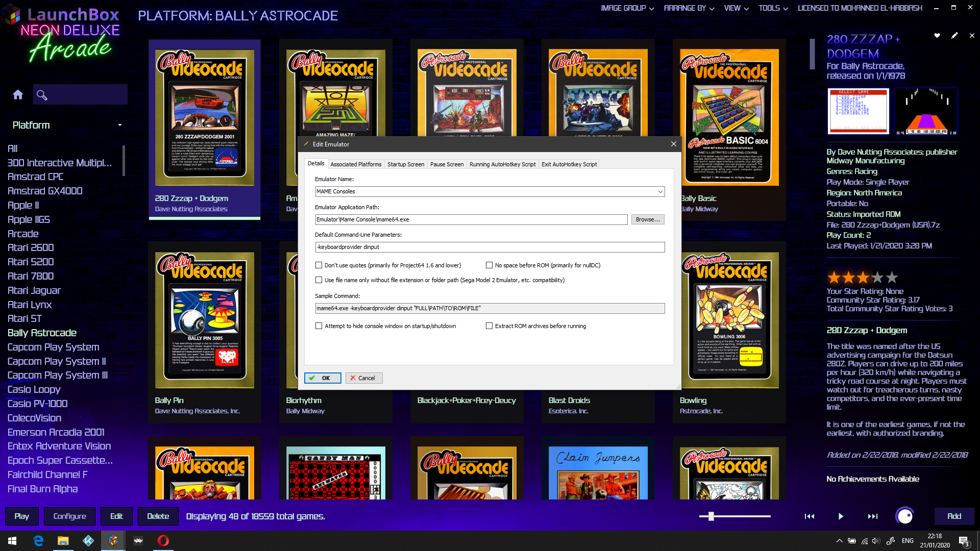Check 'Don't use quotes' option
The image size is (980, 551).
tap(319, 265)
